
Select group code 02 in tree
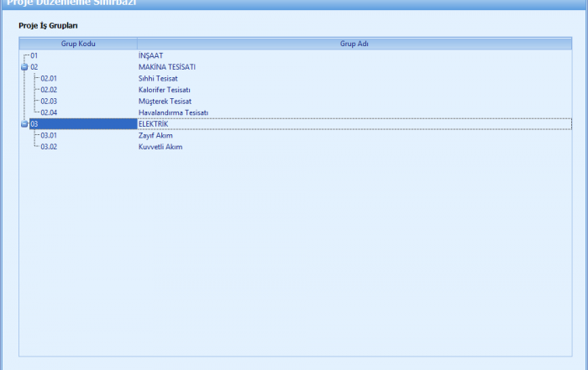[x=34, y=66]
